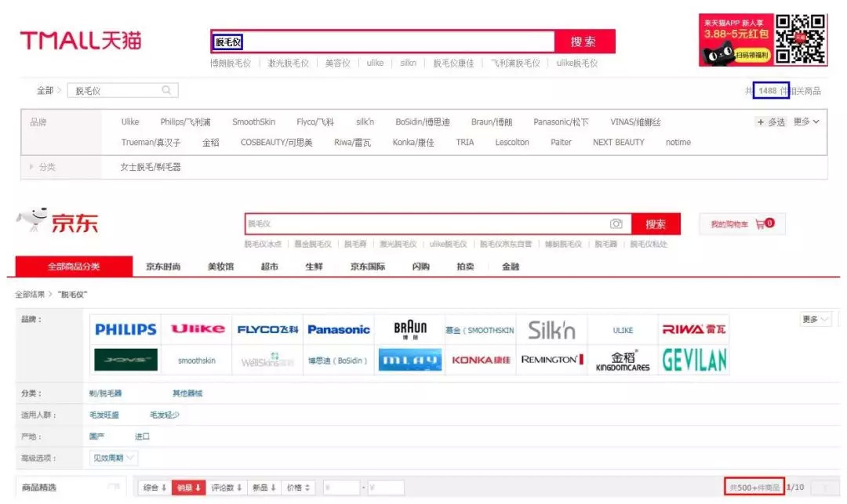Select the PHILIPS brand logo on JD
Viewport: 847px width, 504px height.
tap(125, 330)
